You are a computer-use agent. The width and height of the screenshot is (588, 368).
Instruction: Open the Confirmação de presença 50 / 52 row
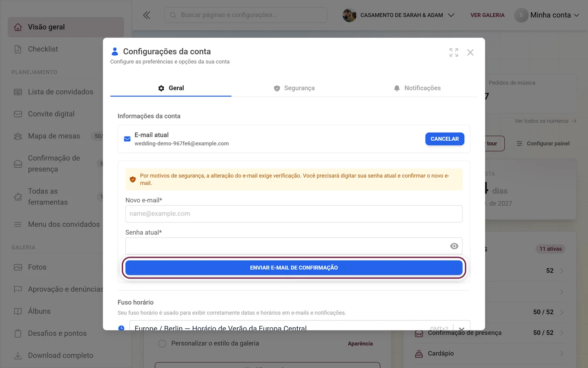[490, 333]
